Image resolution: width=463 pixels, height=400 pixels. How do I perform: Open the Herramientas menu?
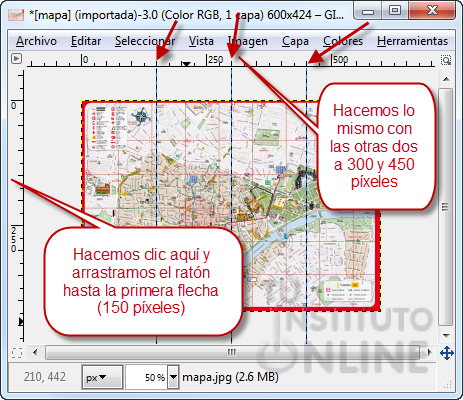coord(412,41)
